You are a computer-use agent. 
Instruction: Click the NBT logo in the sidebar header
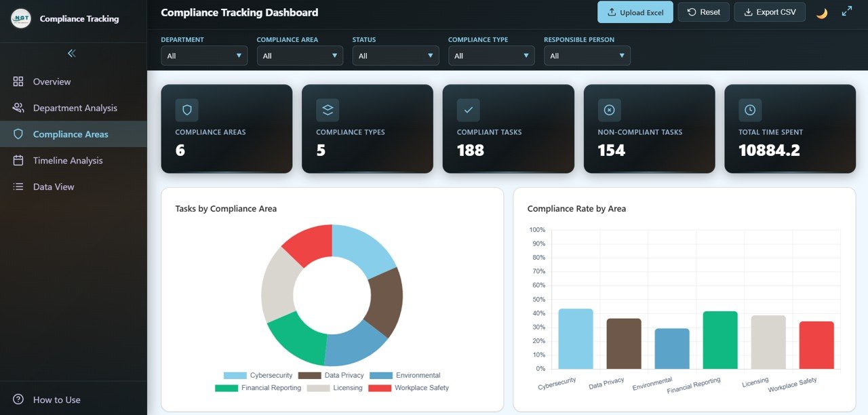pos(21,18)
